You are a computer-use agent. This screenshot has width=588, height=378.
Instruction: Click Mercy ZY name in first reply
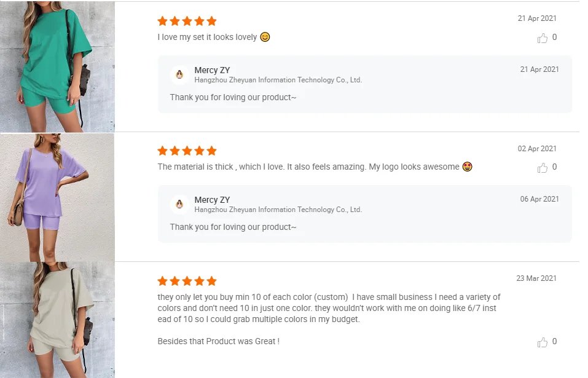(212, 70)
